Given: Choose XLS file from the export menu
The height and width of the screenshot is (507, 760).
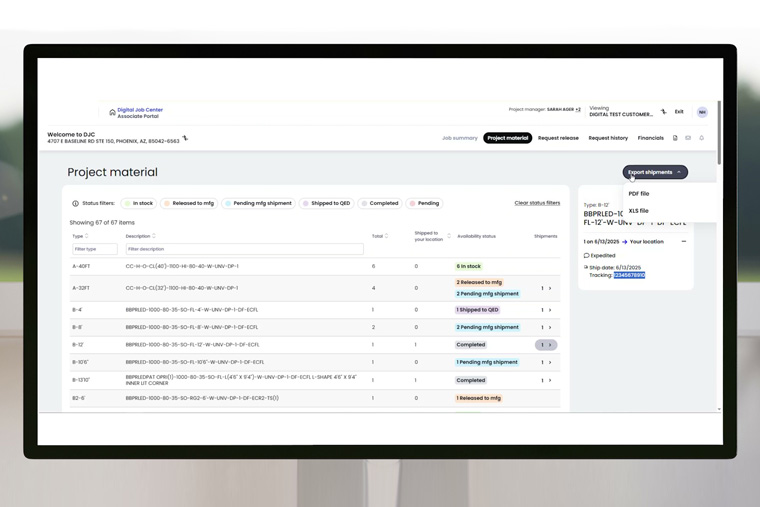Looking at the screenshot, I should tap(638, 211).
